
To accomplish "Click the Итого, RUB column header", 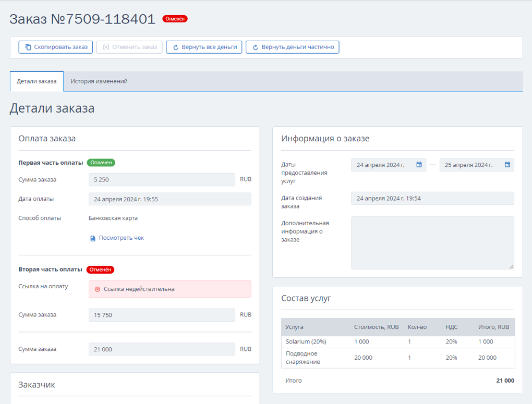I will pos(493,327).
